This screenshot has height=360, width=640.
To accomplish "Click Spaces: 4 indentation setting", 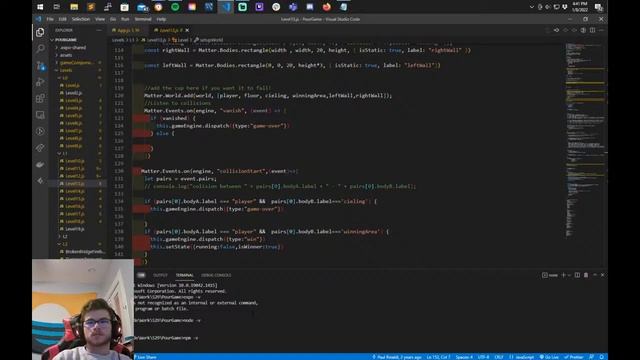I will point(464,357).
